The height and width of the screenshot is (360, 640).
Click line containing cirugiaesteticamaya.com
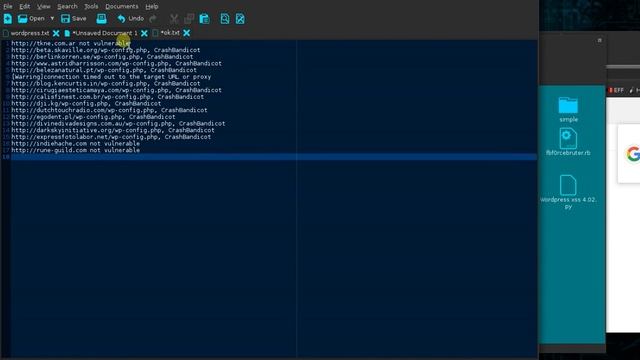(x=116, y=90)
